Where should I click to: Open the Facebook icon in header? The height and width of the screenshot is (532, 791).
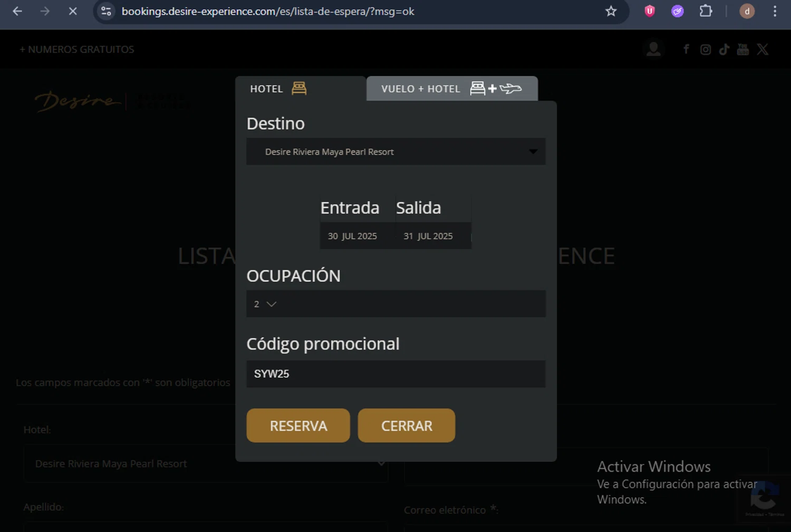[x=686, y=49]
